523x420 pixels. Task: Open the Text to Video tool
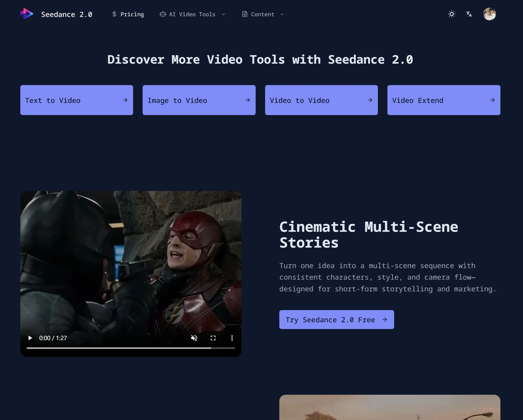coord(77,100)
